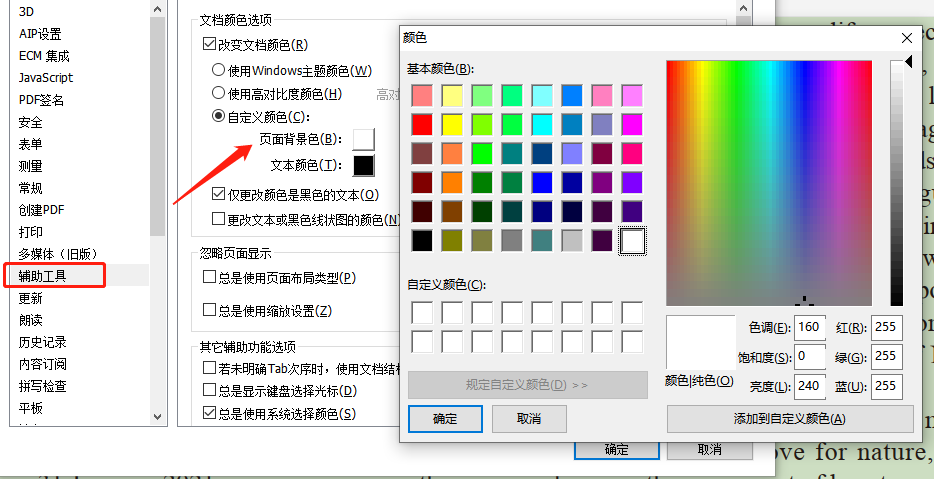Image resolution: width=934 pixels, height=479 pixels.
Task: Click the first empty custom color slot
Action: point(422,312)
